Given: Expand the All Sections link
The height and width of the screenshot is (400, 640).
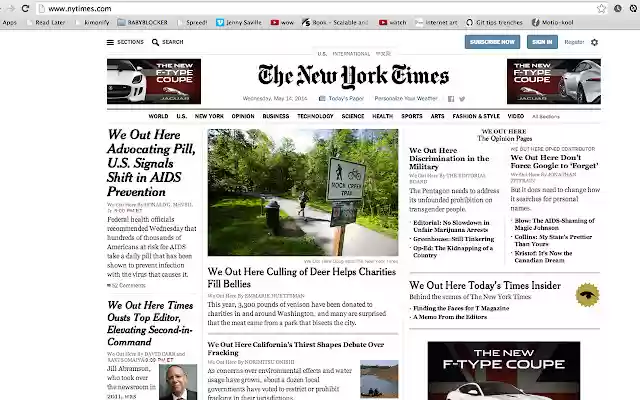Looking at the screenshot, I should 546,116.
